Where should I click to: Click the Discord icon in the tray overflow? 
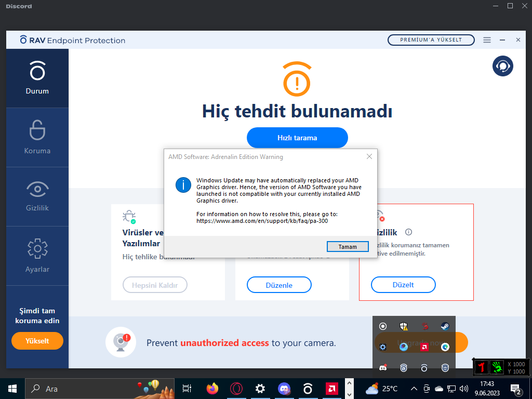point(383,367)
